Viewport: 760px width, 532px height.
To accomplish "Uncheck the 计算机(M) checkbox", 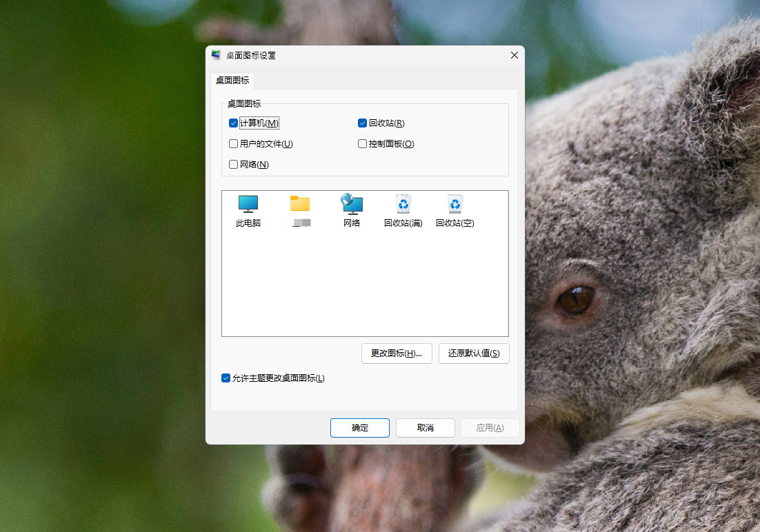I will (233, 123).
